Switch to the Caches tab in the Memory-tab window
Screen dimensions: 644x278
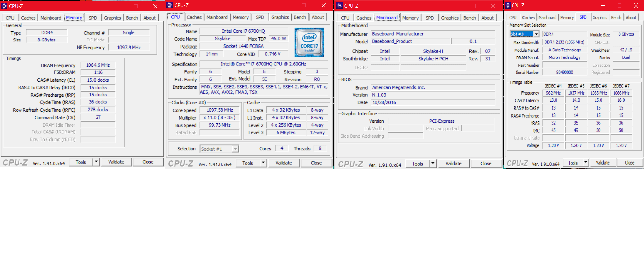[x=28, y=18]
